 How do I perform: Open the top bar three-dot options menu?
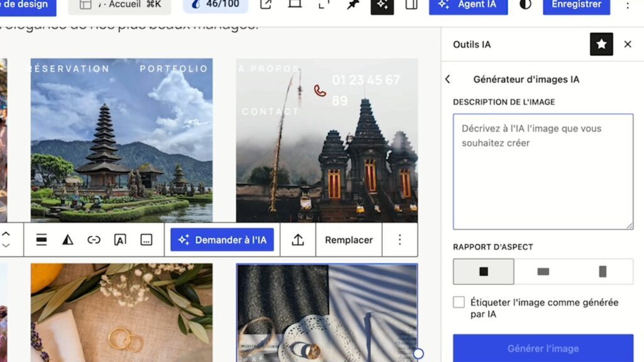(x=627, y=5)
